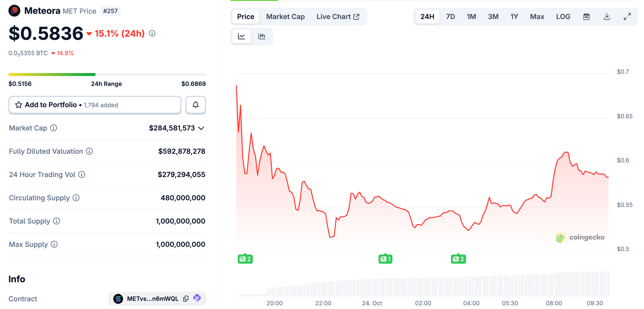Screen dimensions: 644x309
Task: Open the Live Chart external link
Action: [338, 17]
